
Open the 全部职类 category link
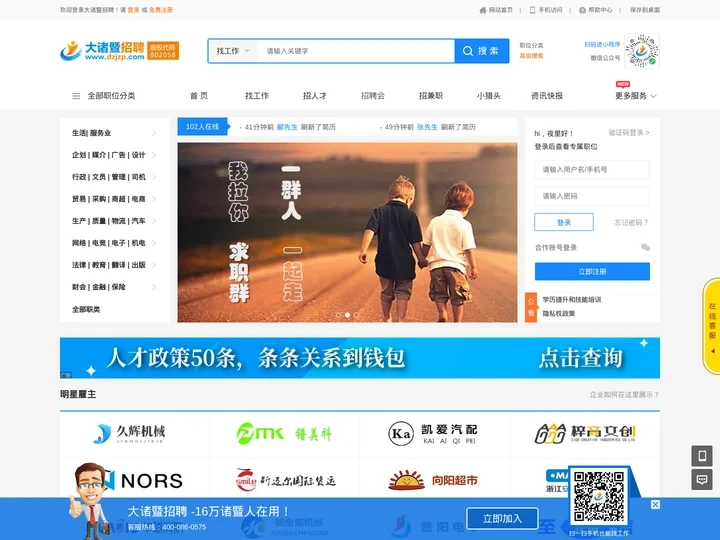coord(86,309)
